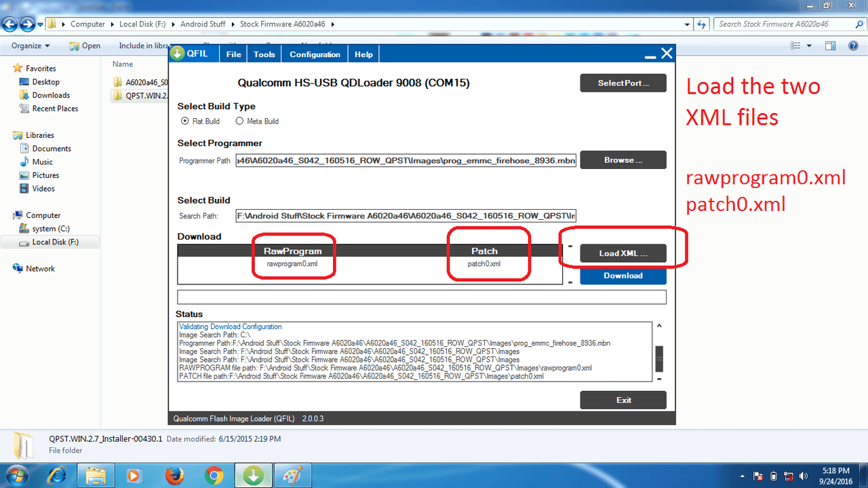The width and height of the screenshot is (868, 488).
Task: Select rawprogram0.xml in the RawProgram column
Action: [292, 263]
